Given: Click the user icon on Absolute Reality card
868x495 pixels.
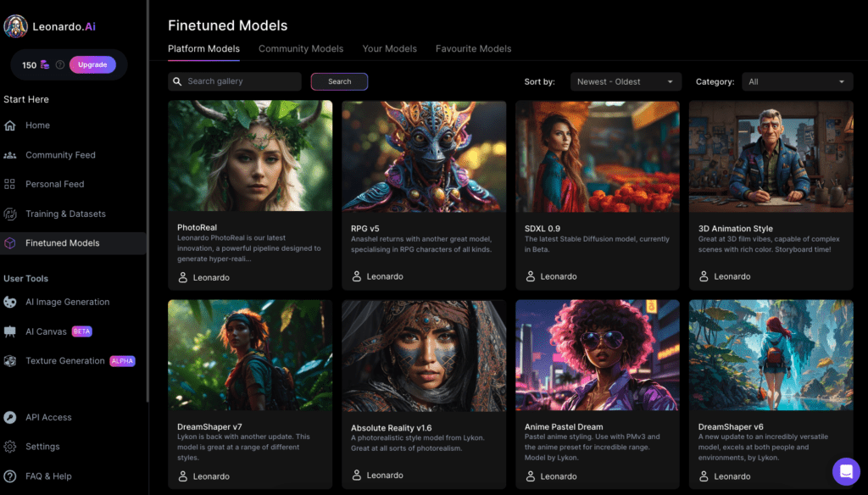Looking at the screenshot, I should [x=357, y=475].
